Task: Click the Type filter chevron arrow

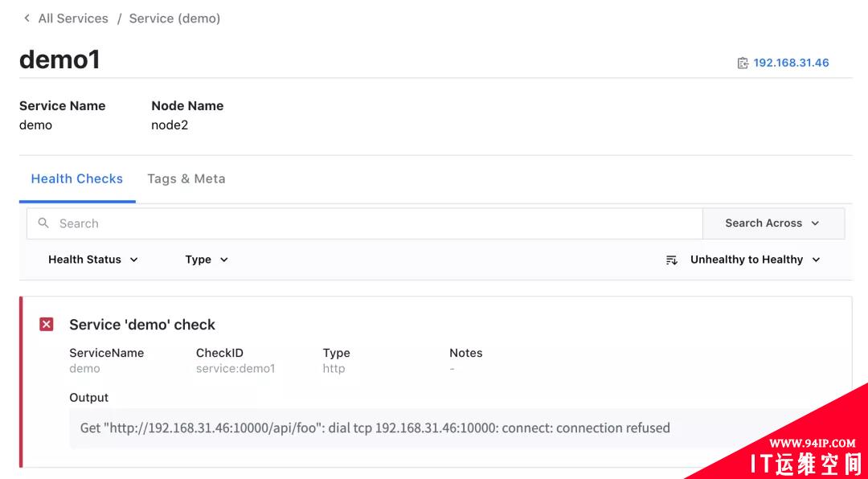Action: click(223, 260)
